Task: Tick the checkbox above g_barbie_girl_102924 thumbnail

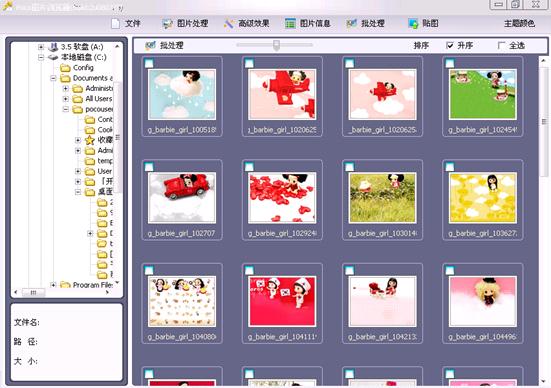Action: point(249,167)
